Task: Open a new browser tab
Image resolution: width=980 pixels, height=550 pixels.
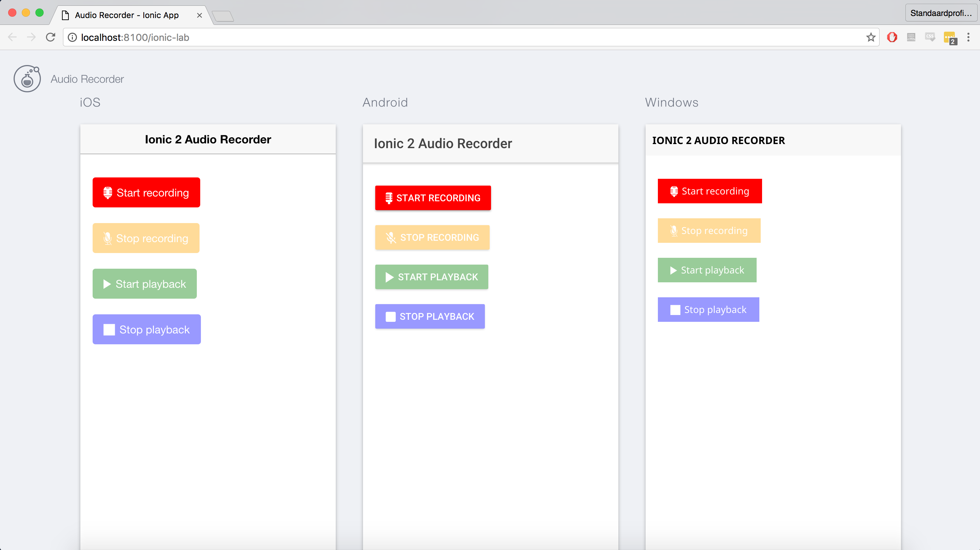Action: [223, 16]
